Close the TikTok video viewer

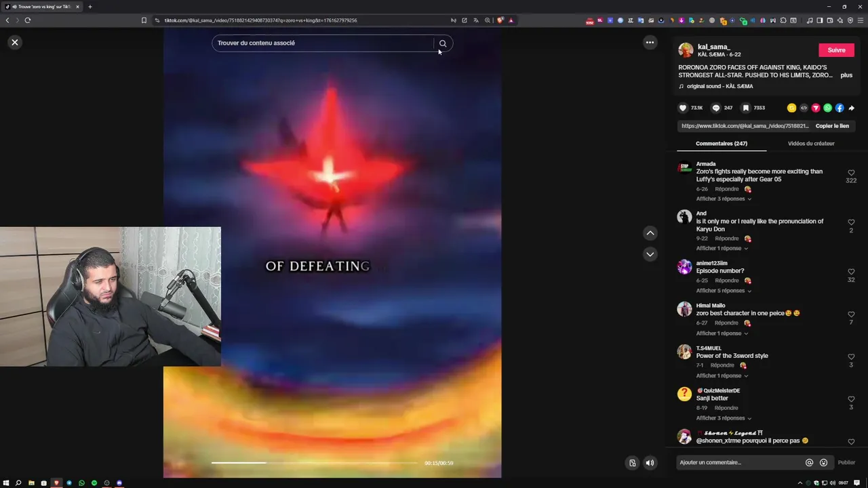[x=14, y=42]
